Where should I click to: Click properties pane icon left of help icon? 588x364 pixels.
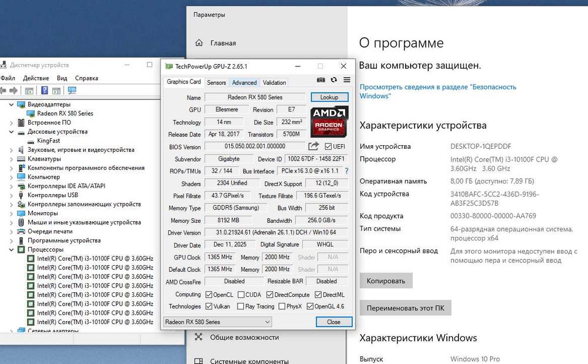(x=29, y=91)
